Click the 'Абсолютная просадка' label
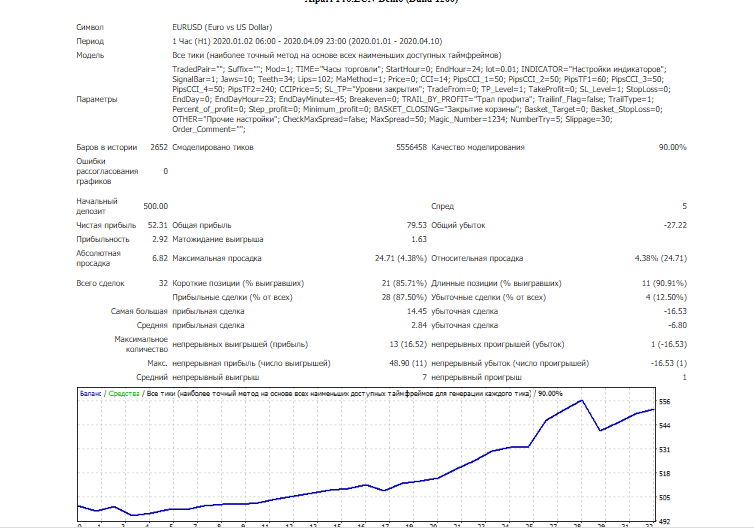754x530 pixels. [x=98, y=258]
